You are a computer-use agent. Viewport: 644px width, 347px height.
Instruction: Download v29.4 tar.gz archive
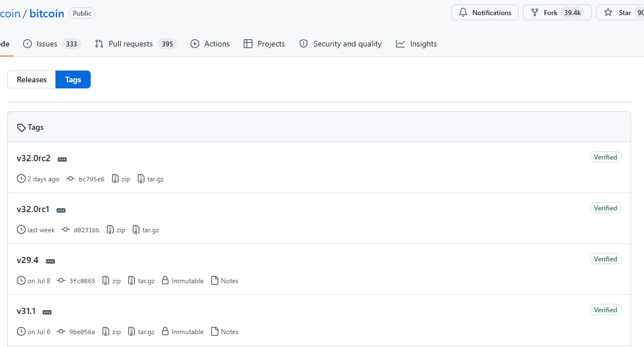pyautogui.click(x=141, y=281)
